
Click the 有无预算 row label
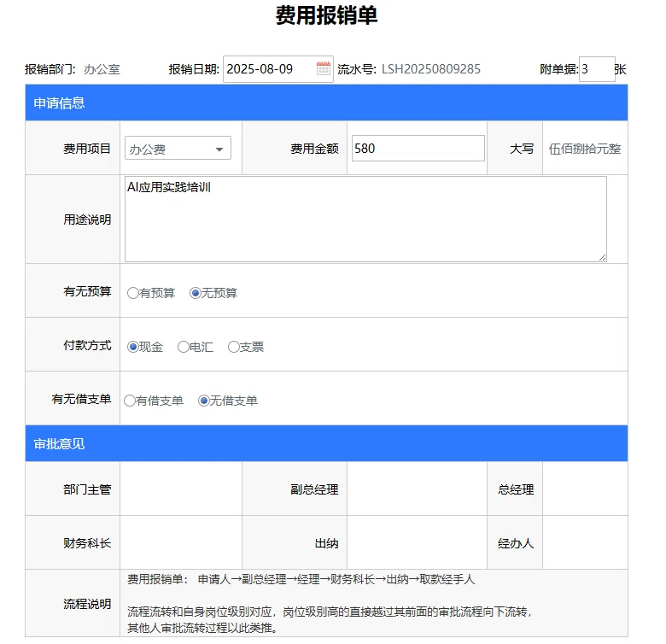(87, 291)
